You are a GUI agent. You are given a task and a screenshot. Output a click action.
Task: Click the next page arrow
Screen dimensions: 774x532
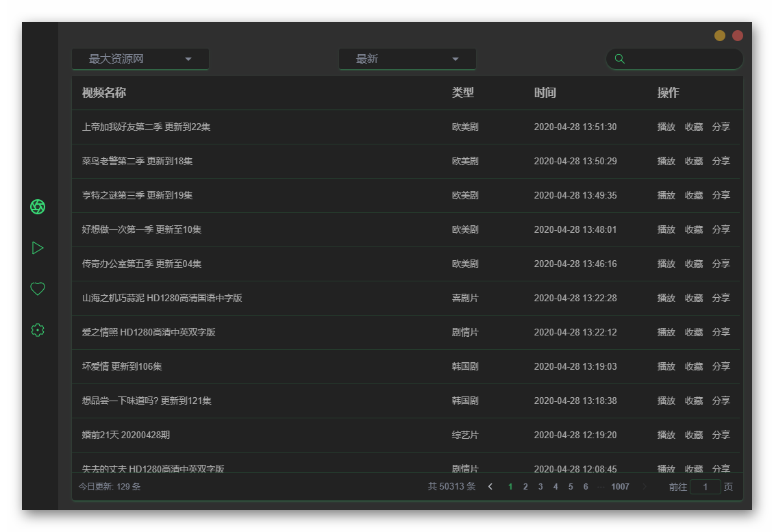pyautogui.click(x=644, y=487)
